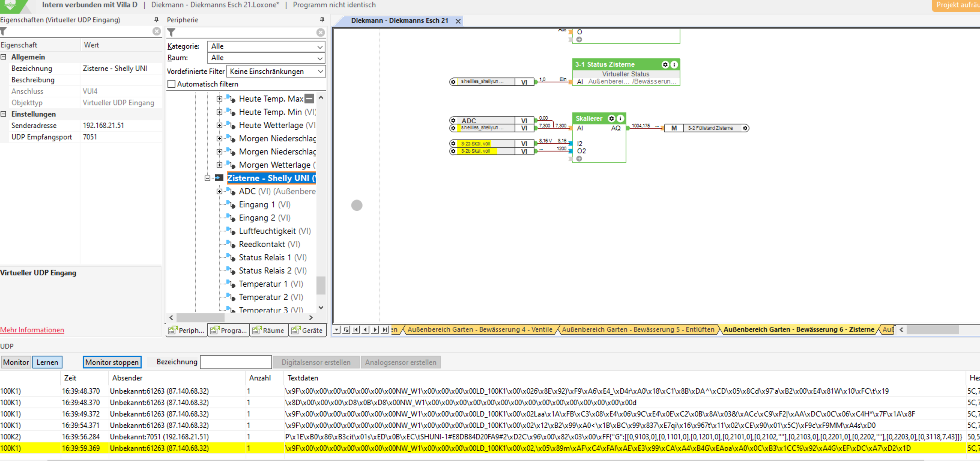Click Monitor stoppen button

pos(112,362)
